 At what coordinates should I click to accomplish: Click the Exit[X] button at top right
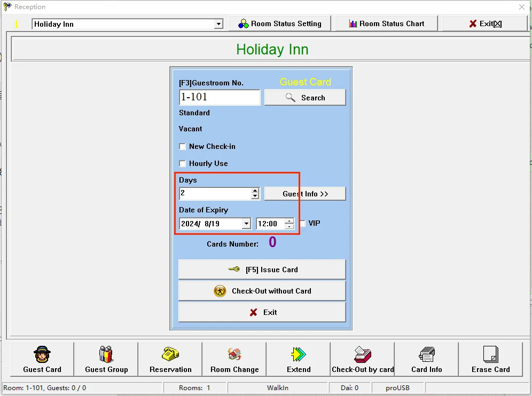[485, 23]
